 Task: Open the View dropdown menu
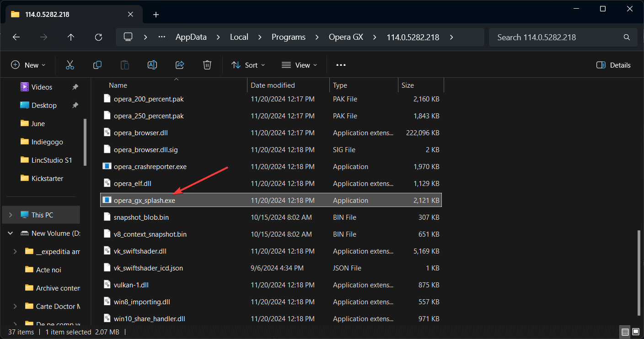[x=299, y=65]
